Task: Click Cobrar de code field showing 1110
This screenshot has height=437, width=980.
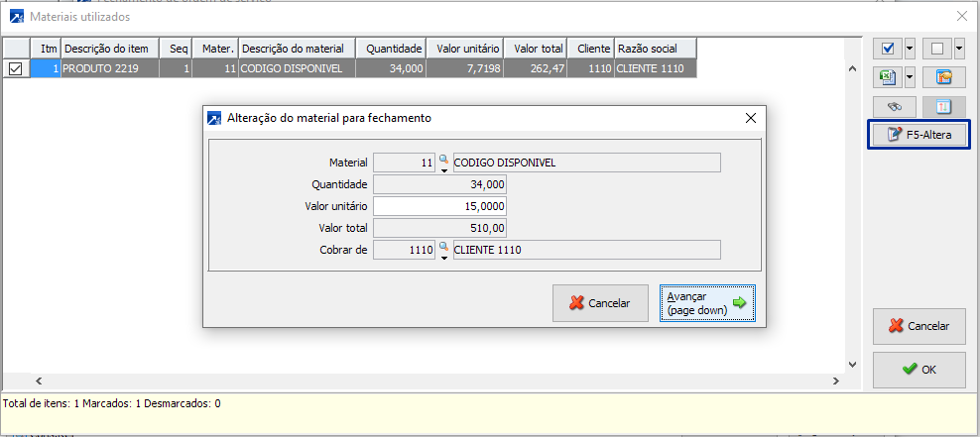Action: (405, 251)
